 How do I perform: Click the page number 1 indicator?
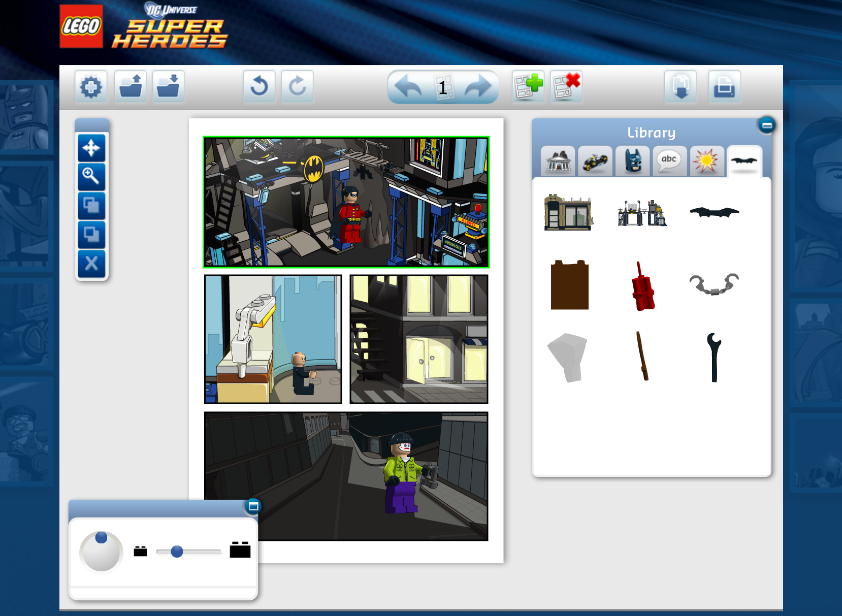tap(443, 88)
